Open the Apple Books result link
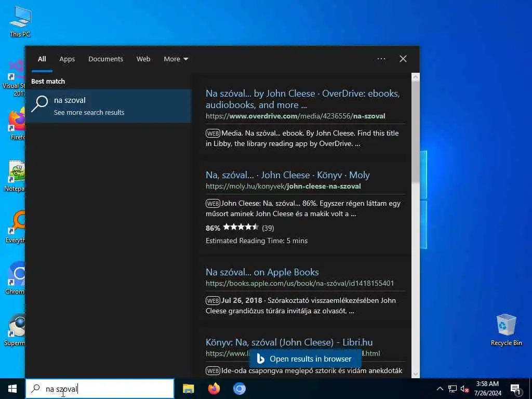This screenshot has height=399, width=532. tap(262, 272)
